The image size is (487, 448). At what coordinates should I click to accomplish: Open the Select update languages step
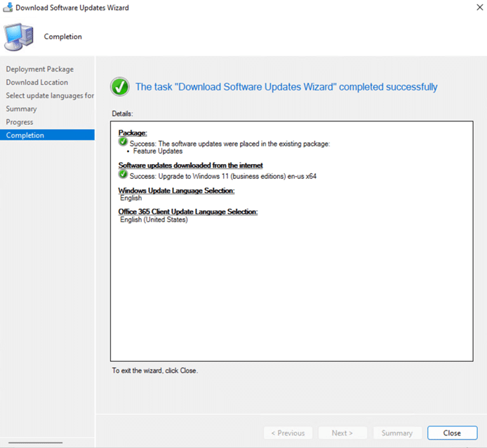coord(50,95)
